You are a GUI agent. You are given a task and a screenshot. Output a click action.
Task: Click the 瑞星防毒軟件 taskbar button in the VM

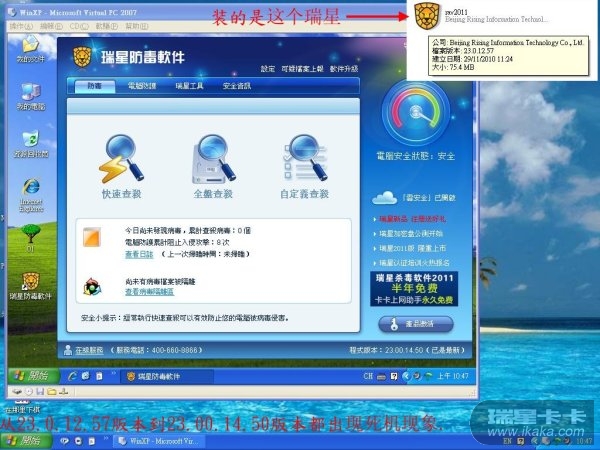[x=167, y=377]
